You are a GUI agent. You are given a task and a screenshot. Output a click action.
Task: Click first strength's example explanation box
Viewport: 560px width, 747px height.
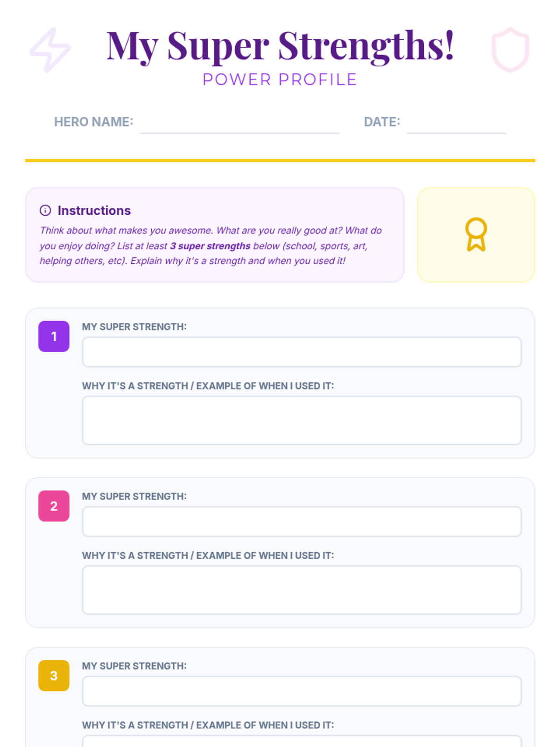[x=301, y=420]
